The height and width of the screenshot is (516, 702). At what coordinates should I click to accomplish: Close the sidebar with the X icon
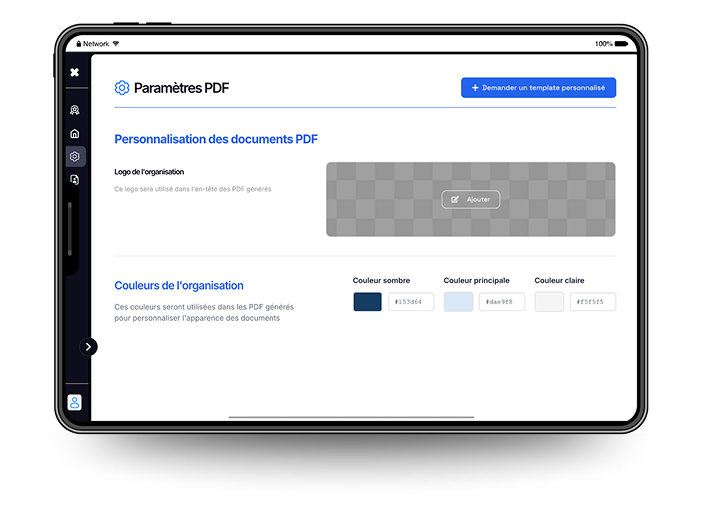(x=75, y=72)
